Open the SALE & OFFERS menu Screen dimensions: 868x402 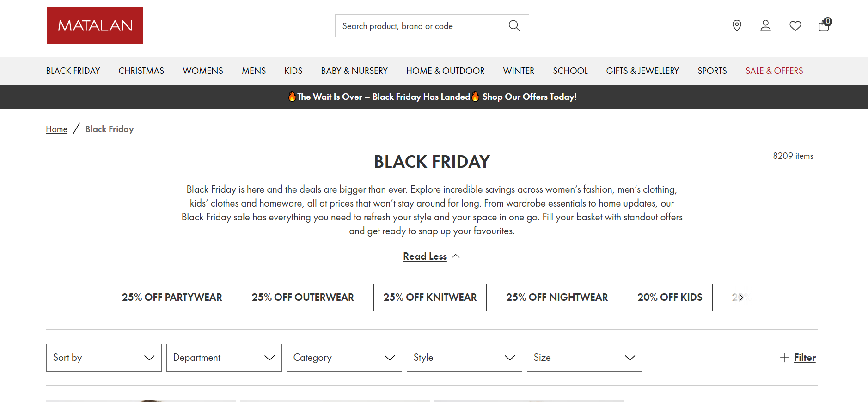click(774, 71)
